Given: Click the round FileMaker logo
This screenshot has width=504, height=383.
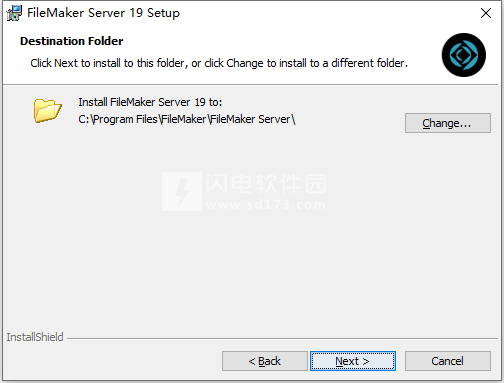Looking at the screenshot, I should pyautogui.click(x=464, y=55).
